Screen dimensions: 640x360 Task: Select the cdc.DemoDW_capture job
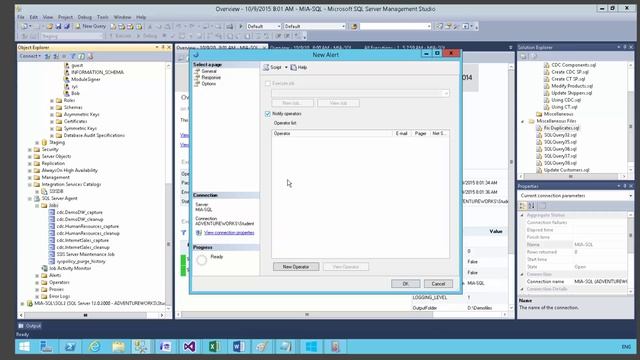pos(80,212)
